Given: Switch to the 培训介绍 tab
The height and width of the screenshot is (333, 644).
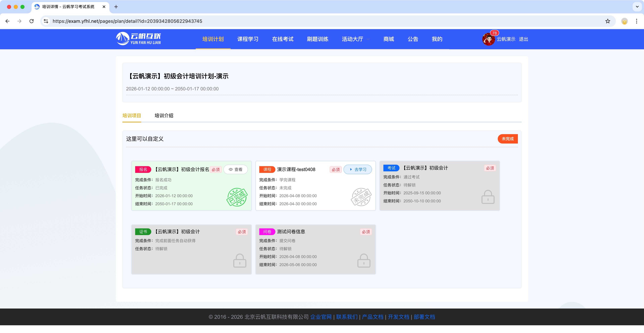Looking at the screenshot, I should [164, 116].
